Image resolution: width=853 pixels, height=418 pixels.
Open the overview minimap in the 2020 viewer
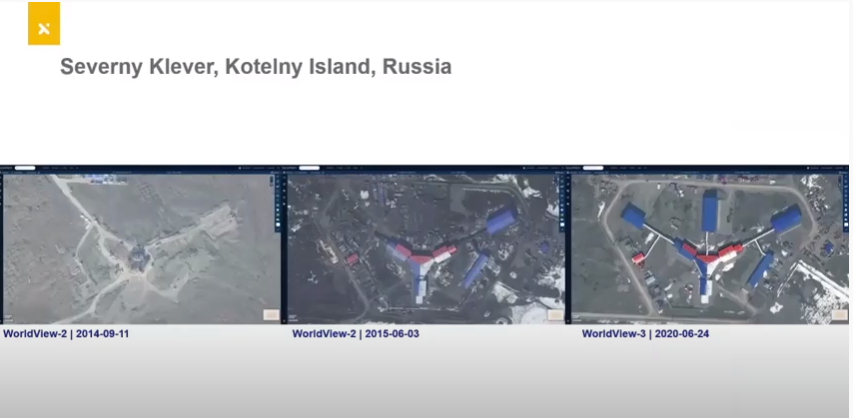[838, 314]
